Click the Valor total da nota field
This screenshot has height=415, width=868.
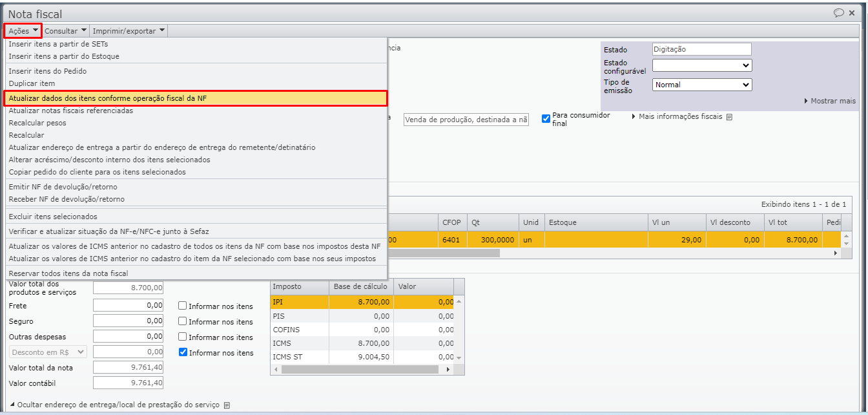tap(128, 368)
